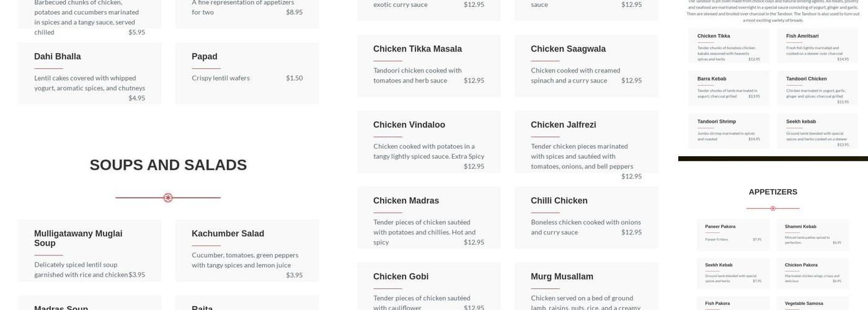Click the Chicken Vindaloo heading
Viewport: 868px width, 310px height.
(x=409, y=125)
